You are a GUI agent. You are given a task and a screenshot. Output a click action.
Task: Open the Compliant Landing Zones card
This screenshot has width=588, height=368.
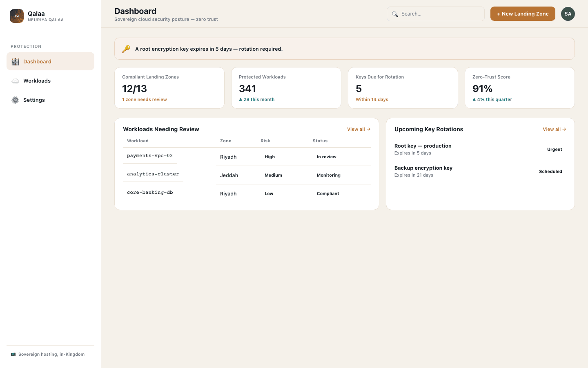(169, 88)
